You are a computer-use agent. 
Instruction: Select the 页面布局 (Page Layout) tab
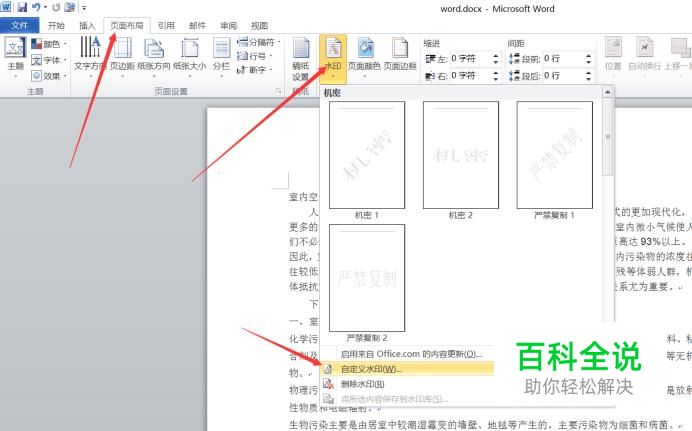[x=127, y=26]
